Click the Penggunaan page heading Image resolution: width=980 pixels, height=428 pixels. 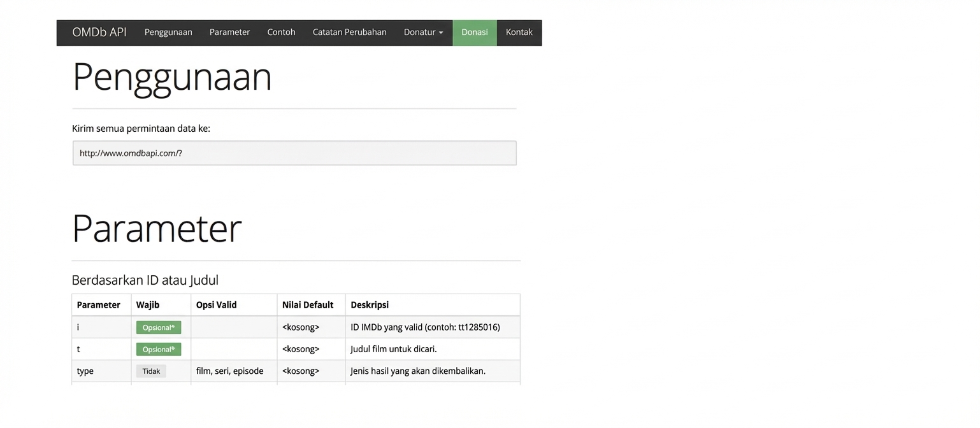172,77
